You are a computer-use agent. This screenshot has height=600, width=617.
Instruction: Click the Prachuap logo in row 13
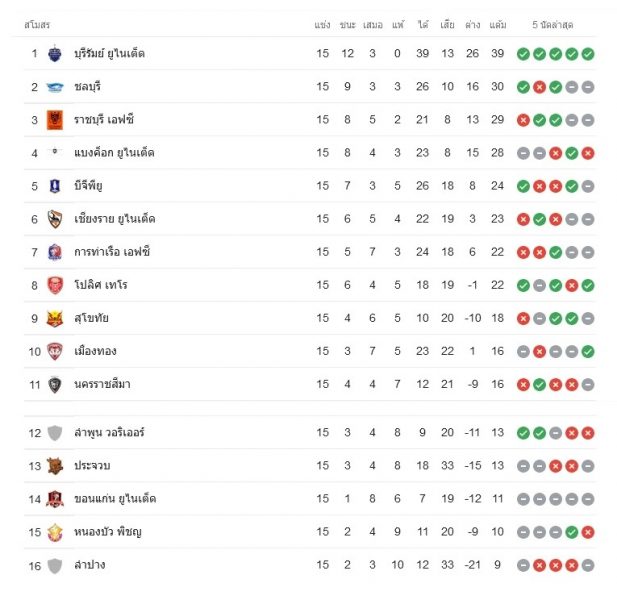(55, 466)
